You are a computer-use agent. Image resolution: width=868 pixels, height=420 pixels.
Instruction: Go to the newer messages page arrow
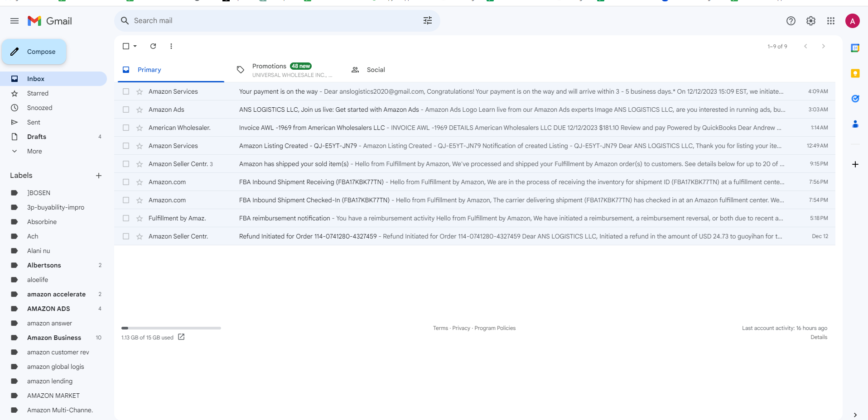tap(805, 46)
